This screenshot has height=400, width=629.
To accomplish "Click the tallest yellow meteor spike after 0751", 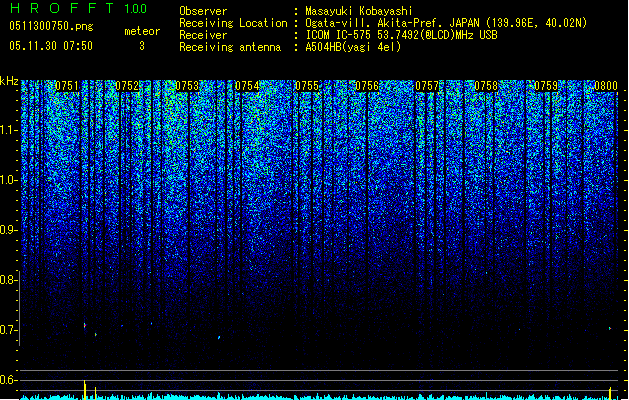I will [85, 390].
